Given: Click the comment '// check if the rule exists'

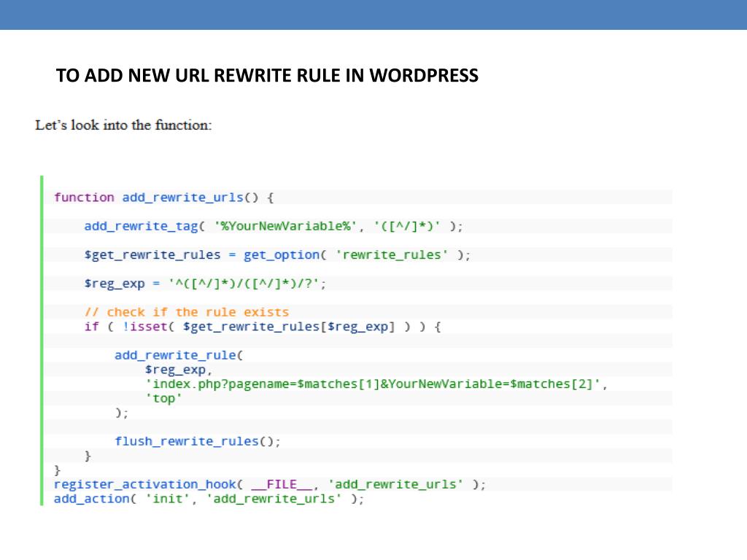Looking at the screenshot, I should coord(187,312).
